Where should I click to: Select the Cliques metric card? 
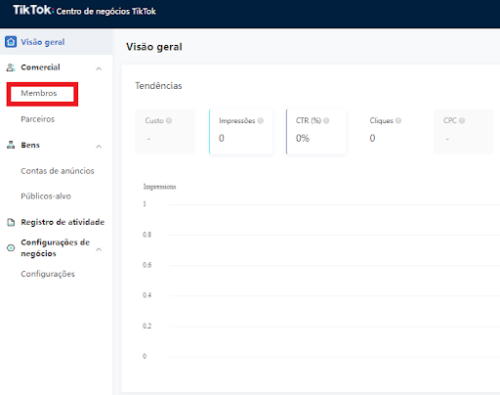390,132
